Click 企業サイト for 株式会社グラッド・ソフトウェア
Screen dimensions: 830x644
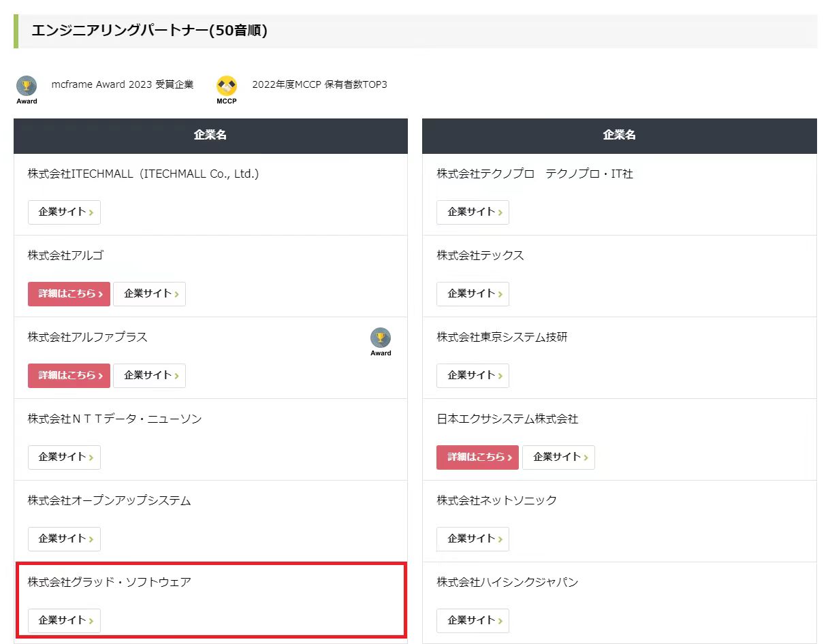point(64,621)
